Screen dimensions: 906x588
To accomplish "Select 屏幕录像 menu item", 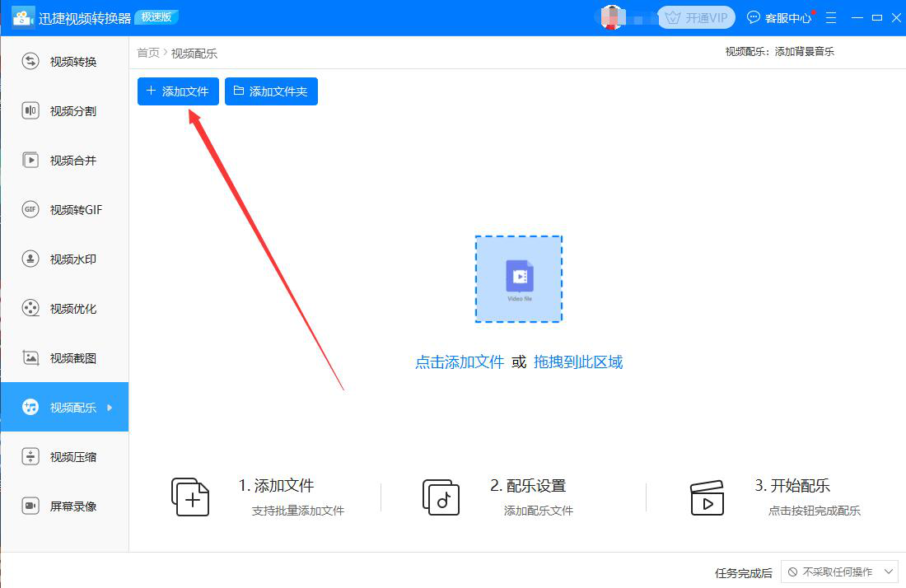I will 64,506.
